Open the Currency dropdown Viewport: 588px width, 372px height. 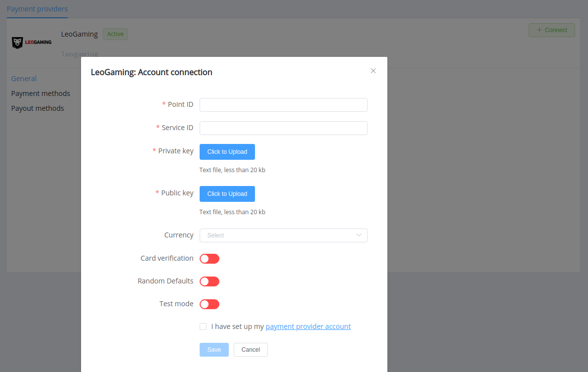pos(284,235)
